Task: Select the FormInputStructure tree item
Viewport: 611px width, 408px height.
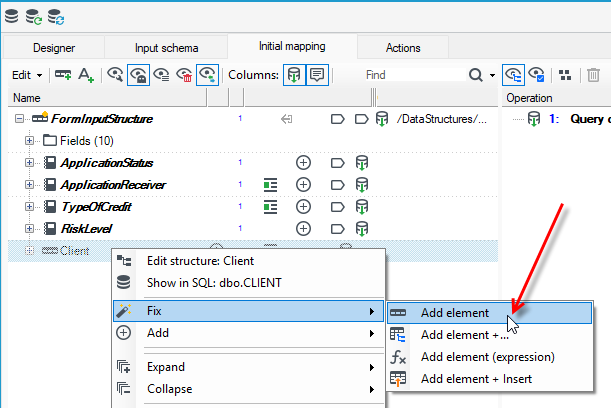Action: 102,119
